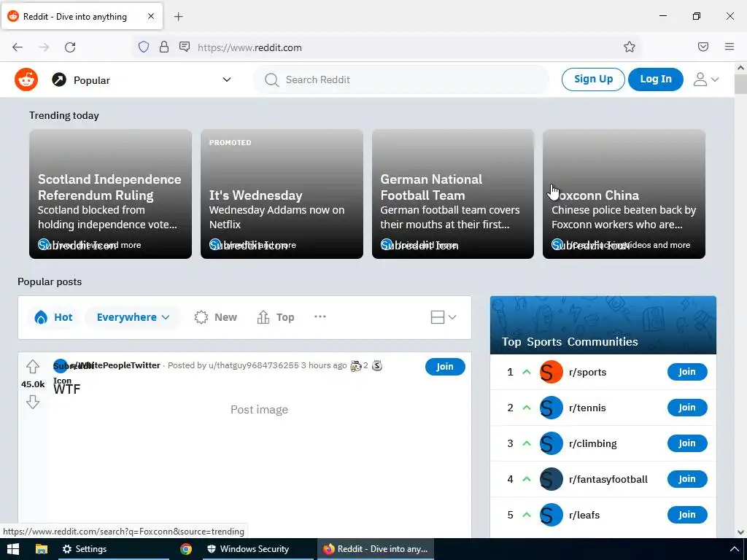
Task: Open r/tennis community link
Action: point(587,408)
